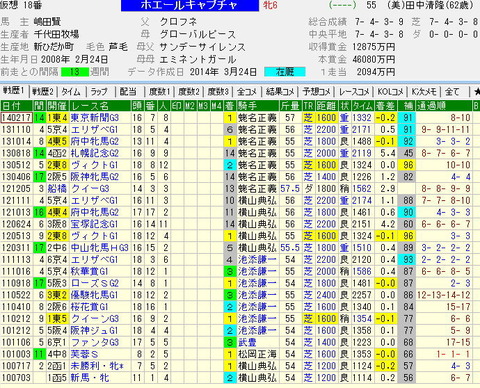Screen dimensions: 480x388
Task: Click the broodmare sire サンデーサイレンス
Action: click(202, 47)
